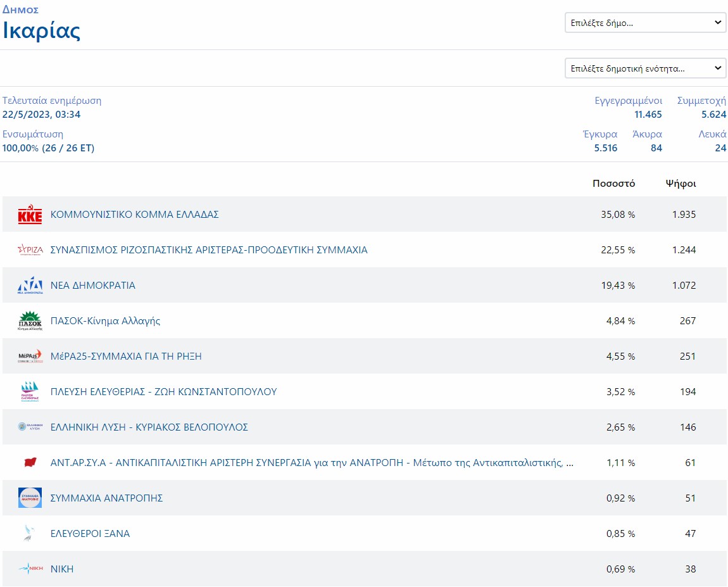
Task: Click the Άκυρα label
Action: click(647, 134)
